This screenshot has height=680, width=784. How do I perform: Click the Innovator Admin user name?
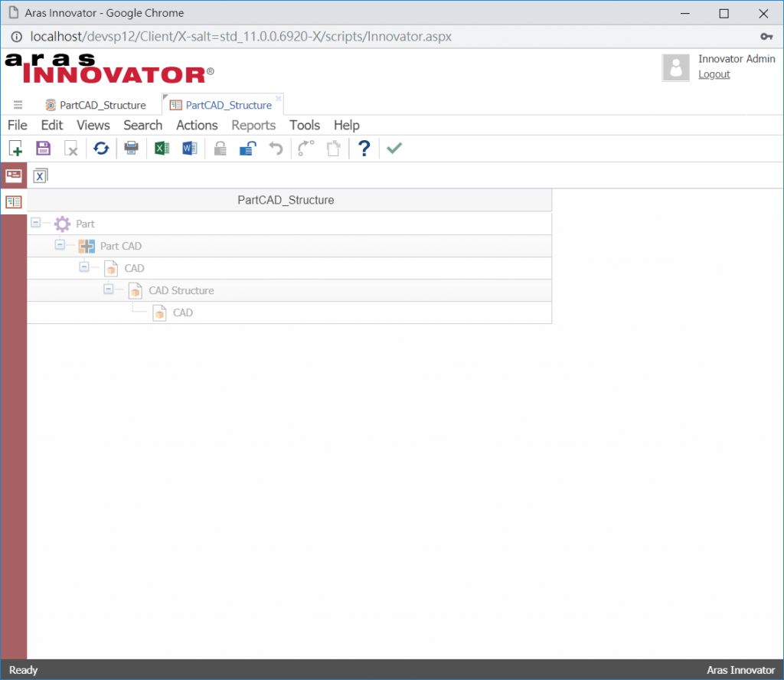(737, 59)
